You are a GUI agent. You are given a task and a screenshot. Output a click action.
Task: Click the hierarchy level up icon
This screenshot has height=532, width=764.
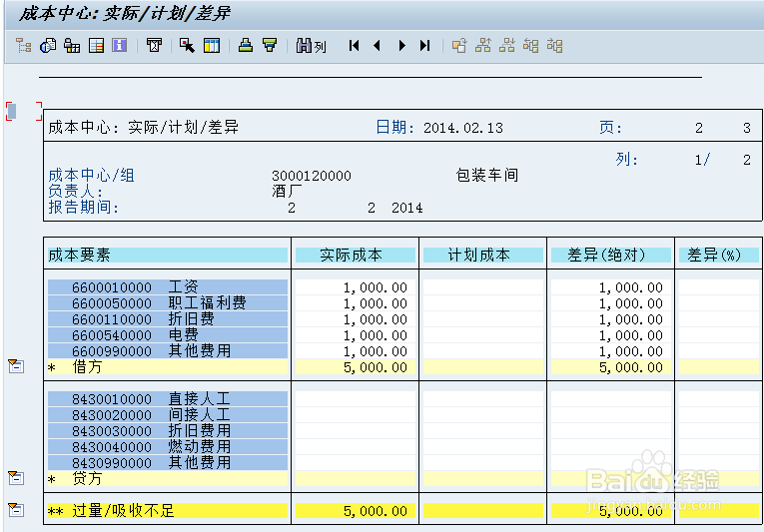click(x=483, y=46)
